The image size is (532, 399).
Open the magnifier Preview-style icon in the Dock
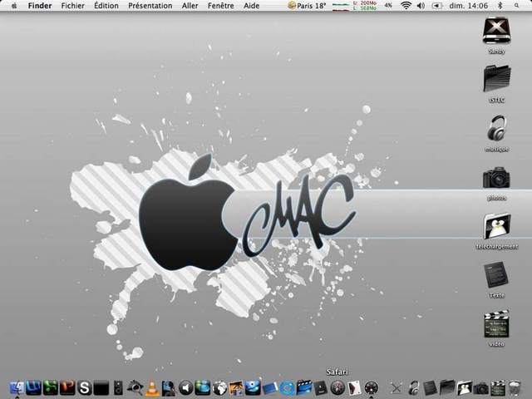135,388
